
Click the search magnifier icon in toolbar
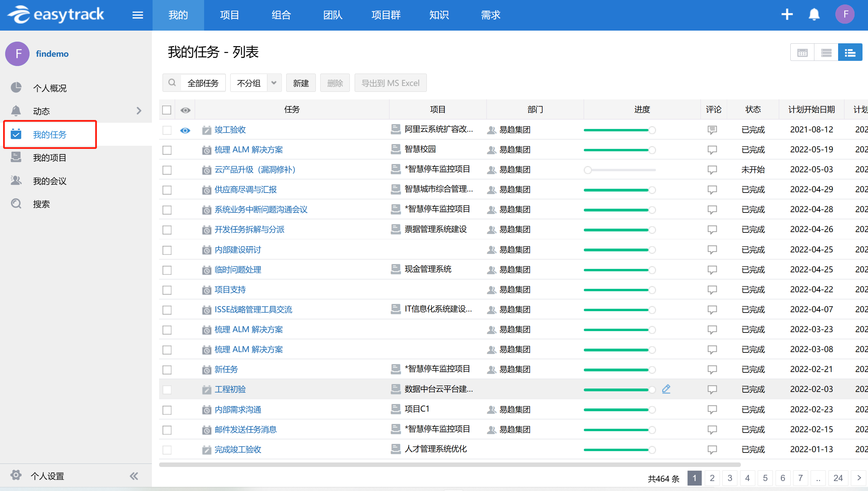172,83
